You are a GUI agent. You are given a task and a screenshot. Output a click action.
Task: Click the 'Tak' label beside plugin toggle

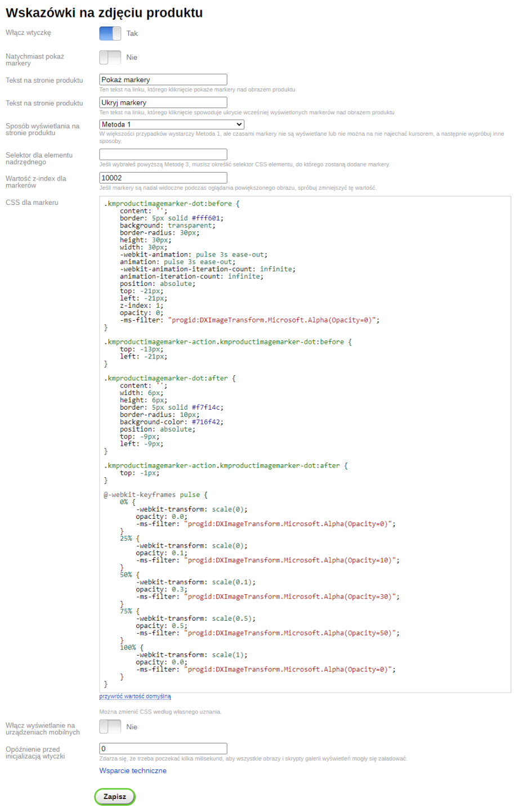(132, 34)
